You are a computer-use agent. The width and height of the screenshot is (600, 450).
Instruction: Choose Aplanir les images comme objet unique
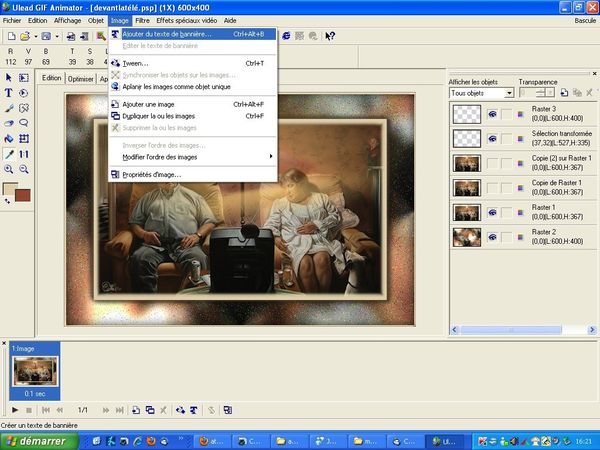pyautogui.click(x=193, y=87)
